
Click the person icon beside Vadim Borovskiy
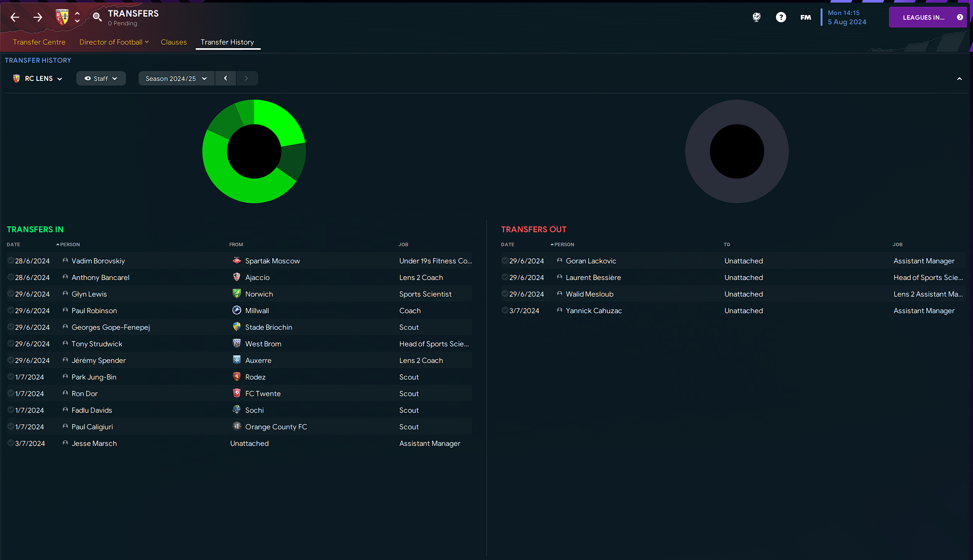(65, 261)
